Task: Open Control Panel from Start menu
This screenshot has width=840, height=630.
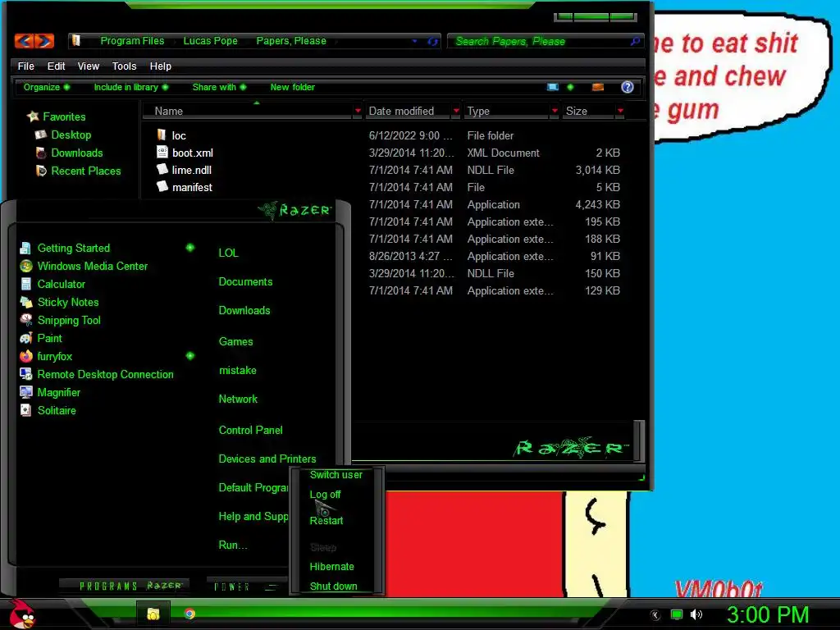Action: coord(251,430)
